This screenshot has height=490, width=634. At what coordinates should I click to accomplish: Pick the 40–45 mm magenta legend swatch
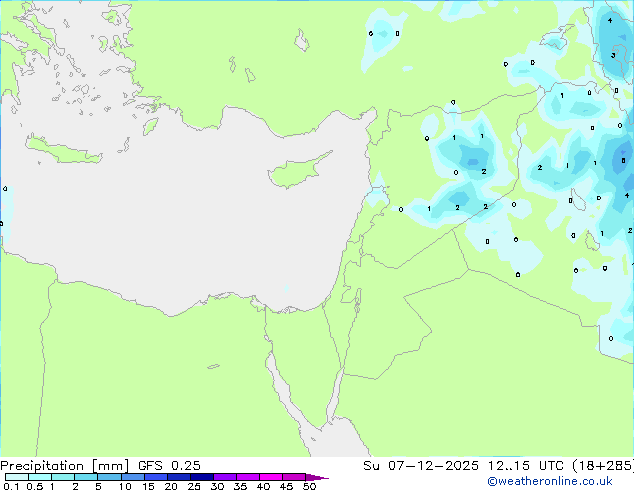click(x=271, y=477)
